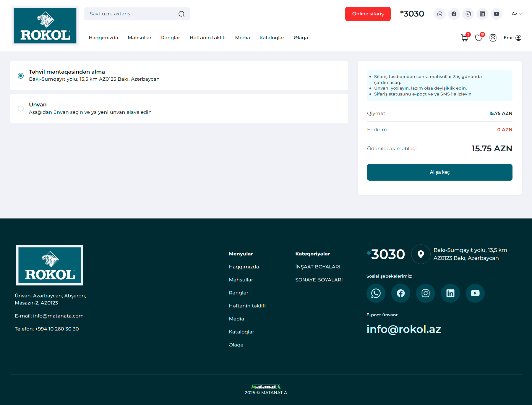Open the Məhsullar navigation menu
This screenshot has width=532, height=405.
[x=140, y=38]
